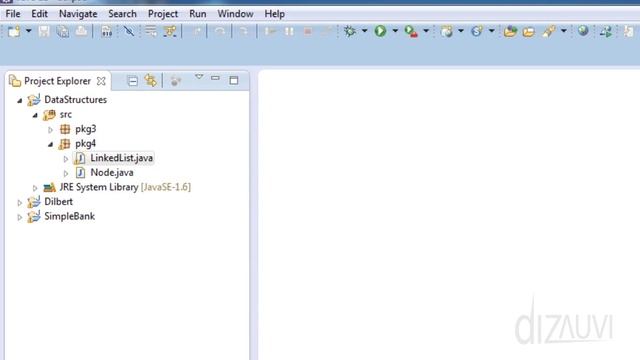Open the Edit menu
This screenshot has height=360, width=640.
tap(40, 14)
